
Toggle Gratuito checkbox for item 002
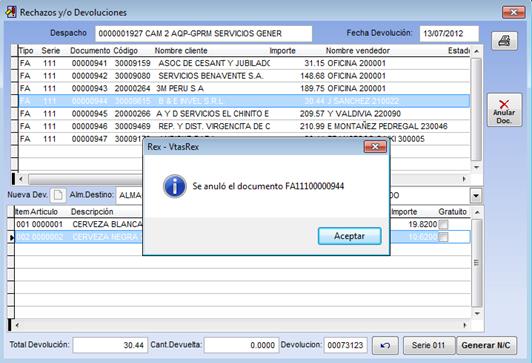click(443, 237)
